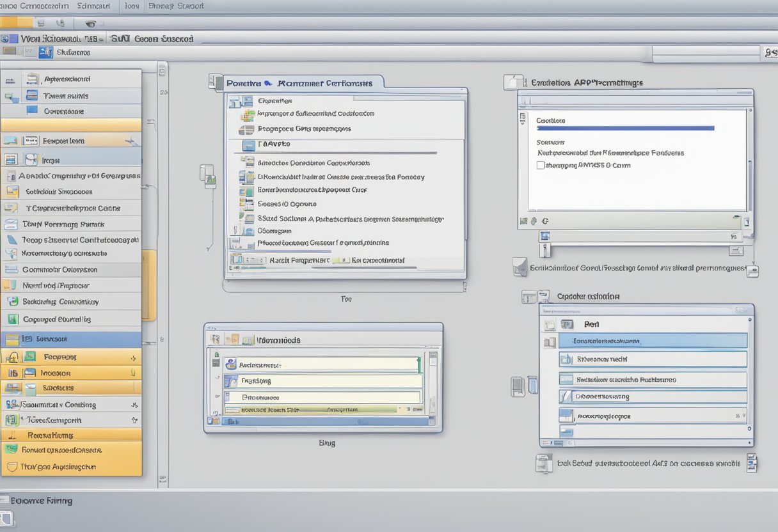Click the blue progress bar under Coctiore

pos(624,129)
